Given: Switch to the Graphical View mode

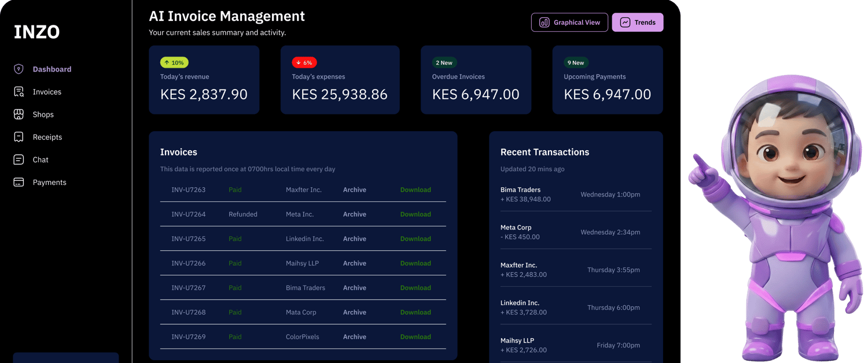Looking at the screenshot, I should click(569, 22).
